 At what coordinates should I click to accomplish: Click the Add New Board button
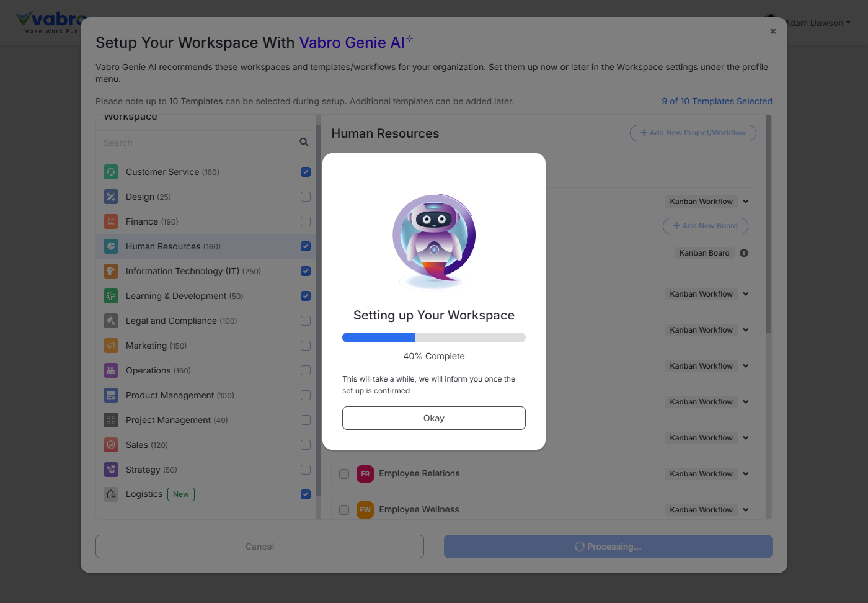(x=706, y=226)
